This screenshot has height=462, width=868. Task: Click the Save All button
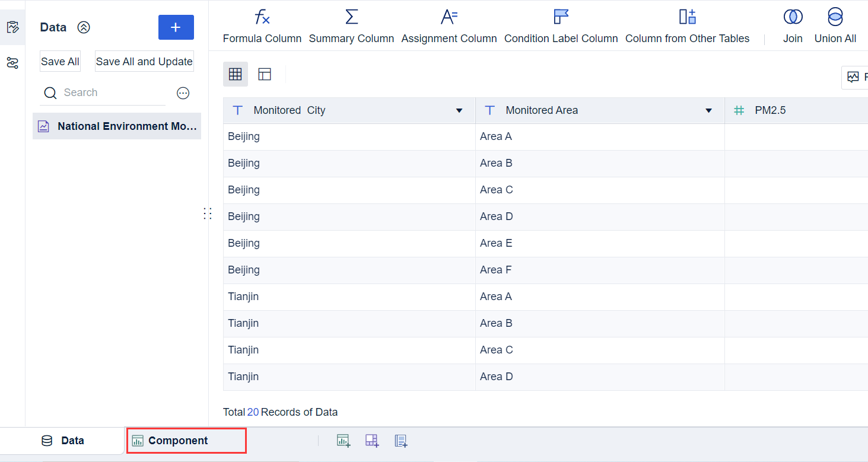(59, 61)
